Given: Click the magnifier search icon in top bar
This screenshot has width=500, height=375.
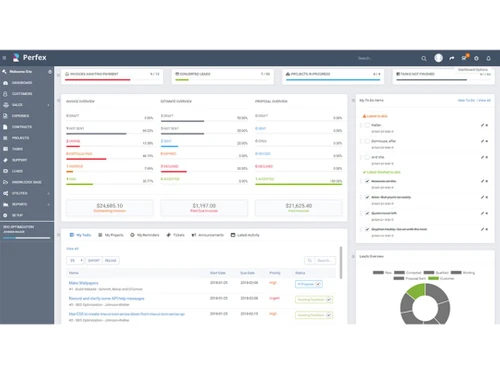Looking at the screenshot, I should coord(424,58).
